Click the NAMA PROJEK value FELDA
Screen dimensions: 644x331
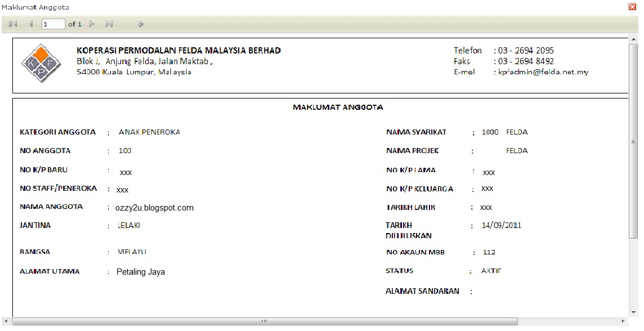click(517, 151)
